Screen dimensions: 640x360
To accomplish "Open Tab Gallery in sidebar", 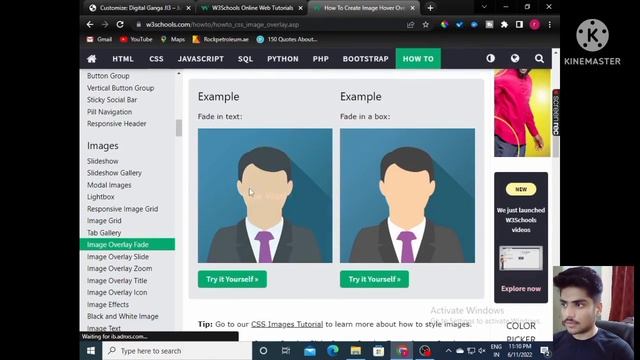I will coord(104,233).
